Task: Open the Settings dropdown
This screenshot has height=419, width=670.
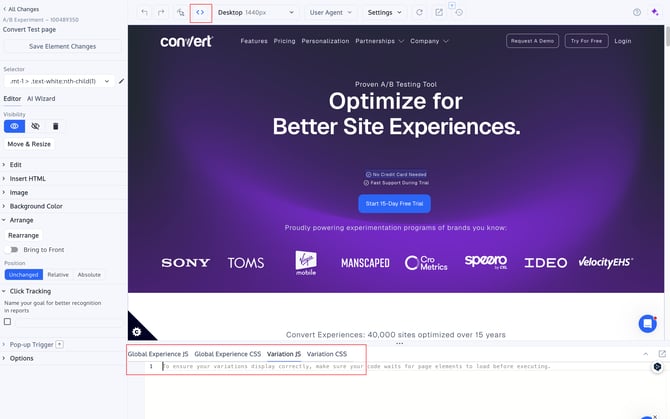Action: [384, 12]
